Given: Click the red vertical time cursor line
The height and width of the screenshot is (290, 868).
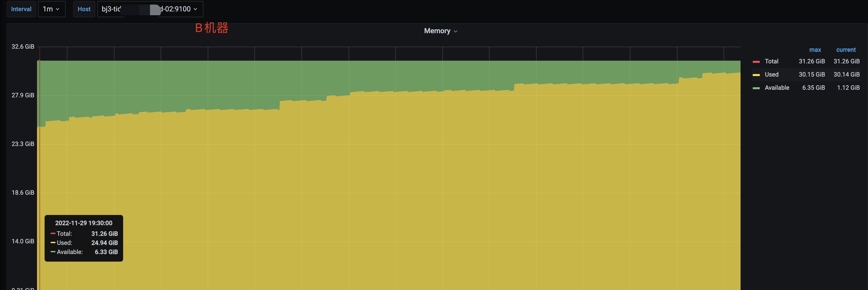Looking at the screenshot, I should [40, 169].
